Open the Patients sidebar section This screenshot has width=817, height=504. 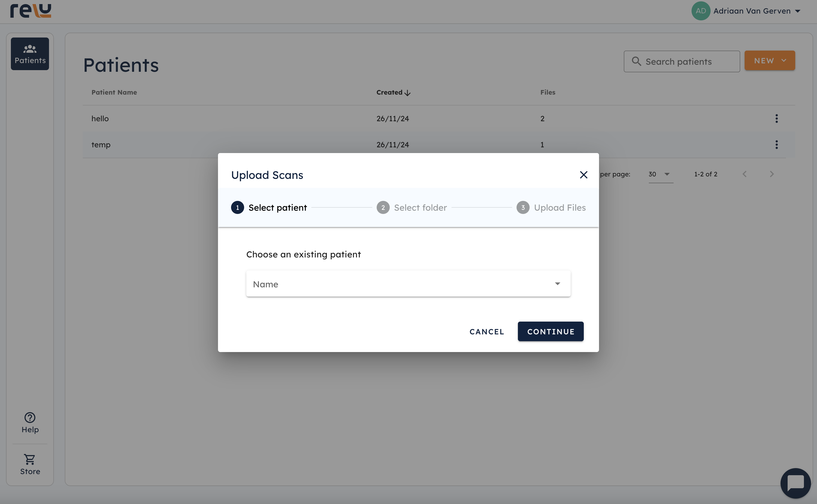coord(30,54)
